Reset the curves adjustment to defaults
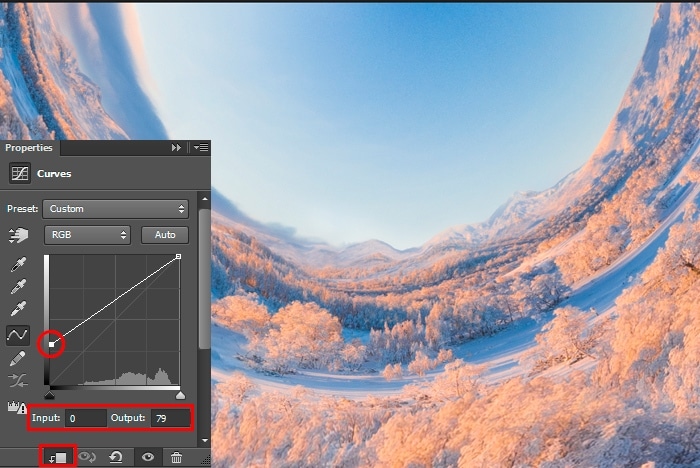 pyautogui.click(x=117, y=457)
